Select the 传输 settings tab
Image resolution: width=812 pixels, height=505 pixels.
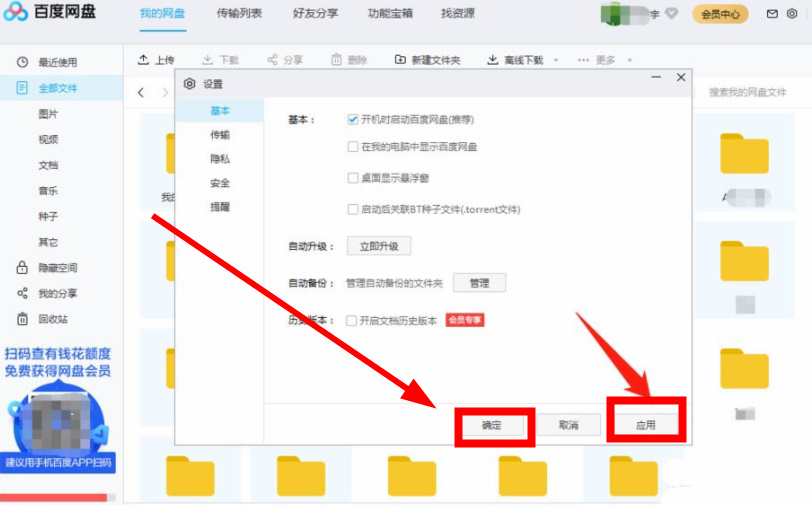[x=220, y=135]
